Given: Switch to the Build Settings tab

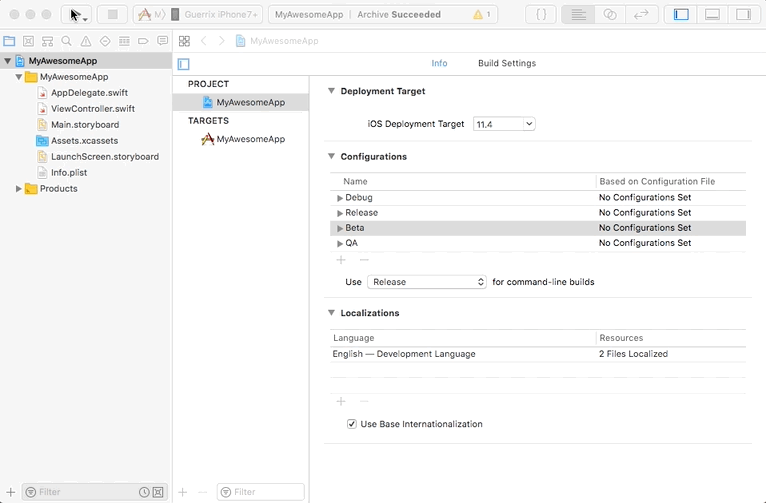Looking at the screenshot, I should pyautogui.click(x=507, y=63).
